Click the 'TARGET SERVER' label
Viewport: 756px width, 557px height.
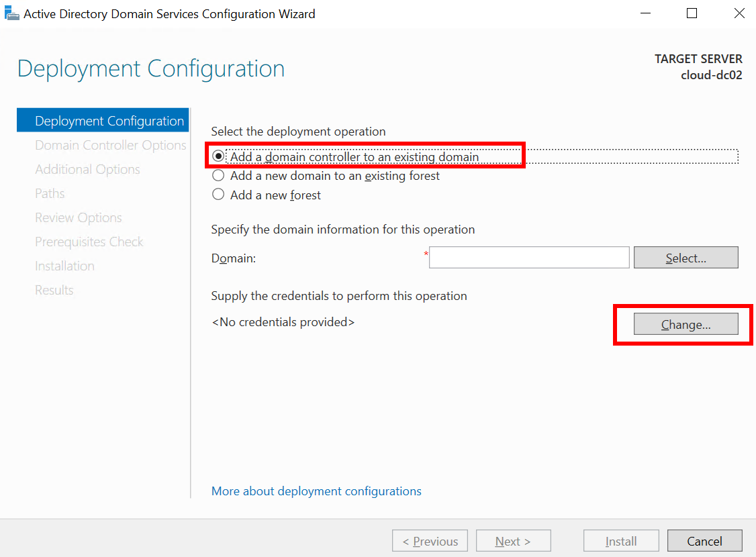click(x=698, y=59)
